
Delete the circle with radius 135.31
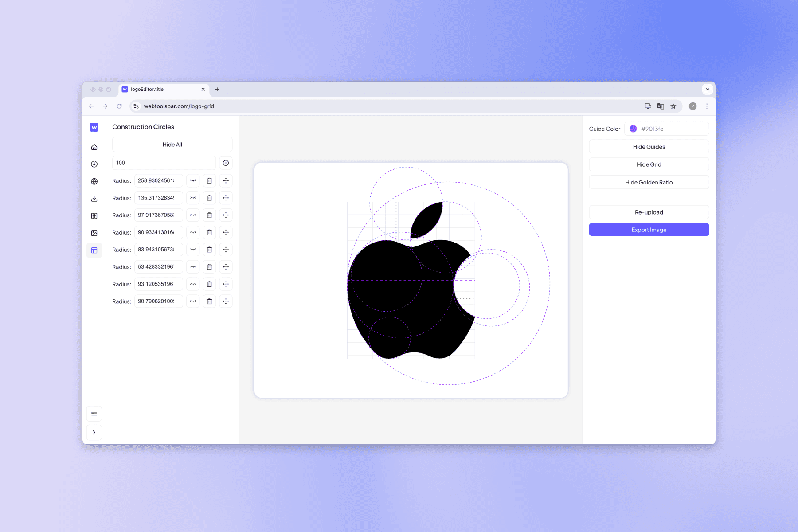point(209,198)
